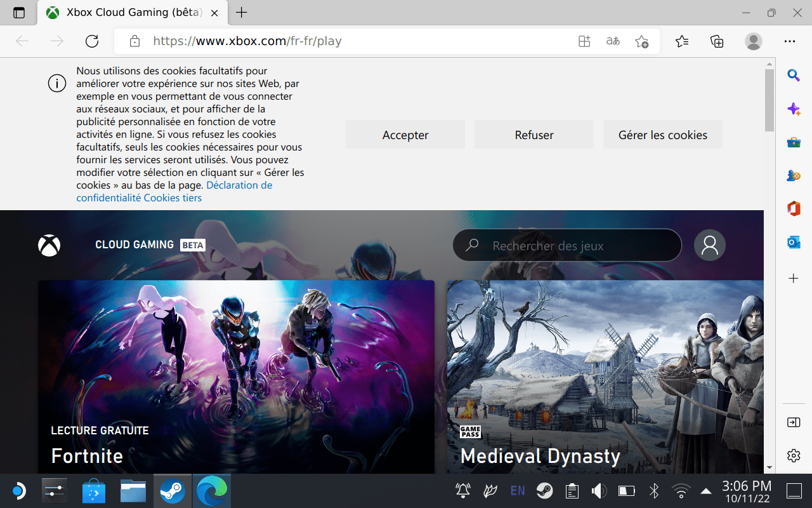Screen dimensions: 812x508
Task: Open the app available install icon
Action: tap(584, 41)
